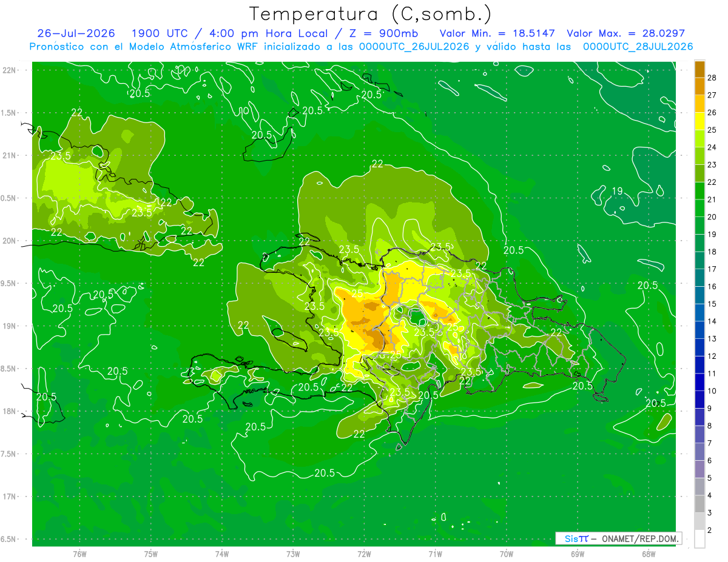The height and width of the screenshot is (562, 728).
Task: Select the date 26-Jul-2026 in header
Action: (76, 33)
